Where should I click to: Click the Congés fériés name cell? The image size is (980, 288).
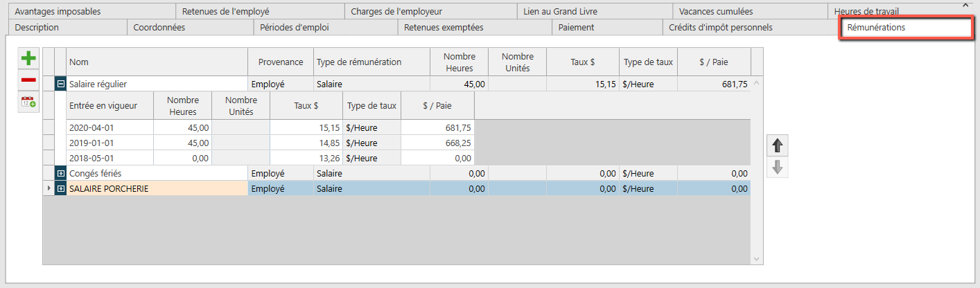[157, 173]
